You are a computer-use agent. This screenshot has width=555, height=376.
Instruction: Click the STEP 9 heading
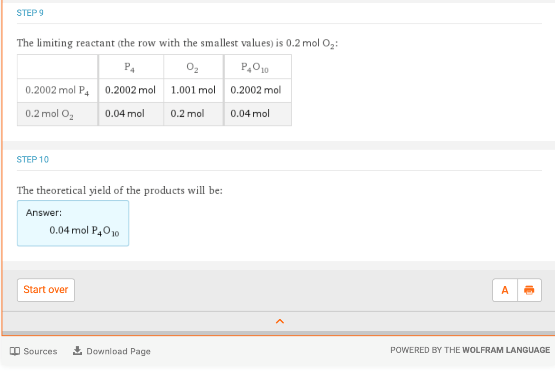(30, 13)
